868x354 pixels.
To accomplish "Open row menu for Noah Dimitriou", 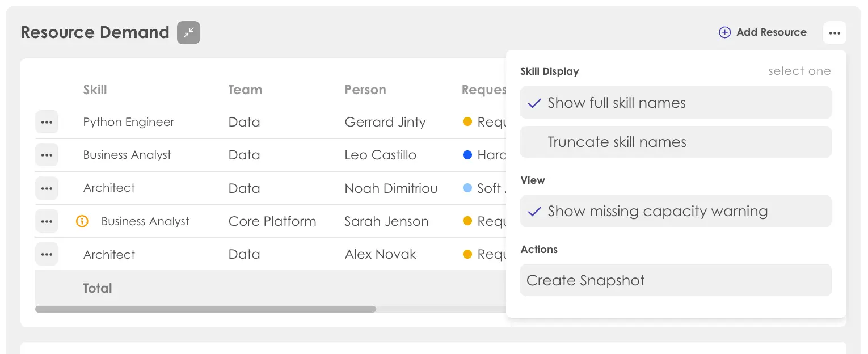I will pyautogui.click(x=47, y=188).
